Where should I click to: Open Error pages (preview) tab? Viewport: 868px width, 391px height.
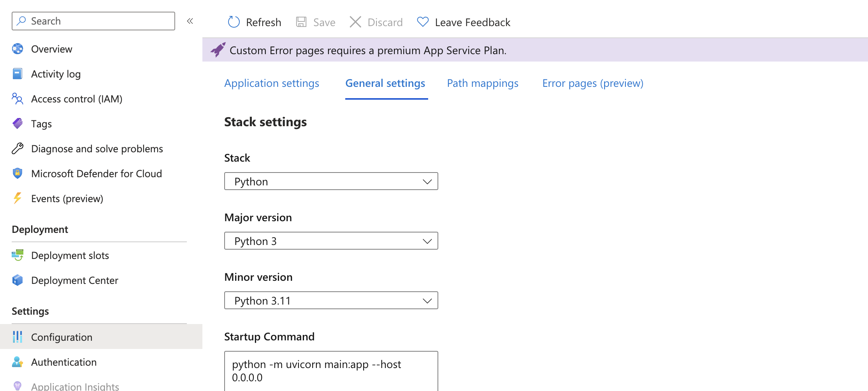pyautogui.click(x=593, y=83)
